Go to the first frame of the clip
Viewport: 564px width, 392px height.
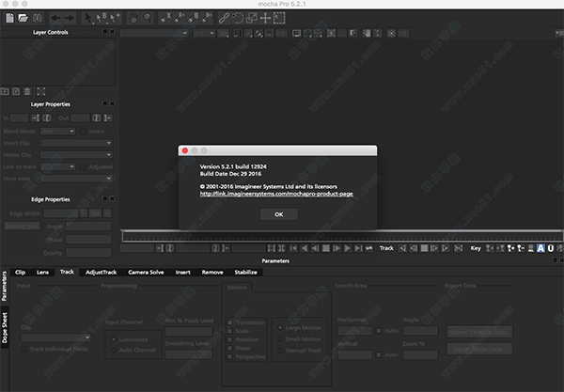coord(293,248)
